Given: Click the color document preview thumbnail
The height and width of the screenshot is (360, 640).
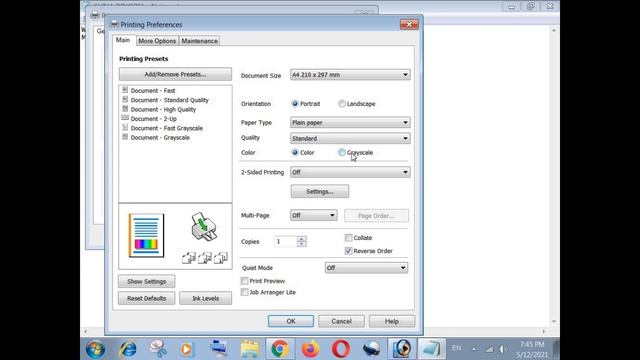Looking at the screenshot, I should (146, 236).
